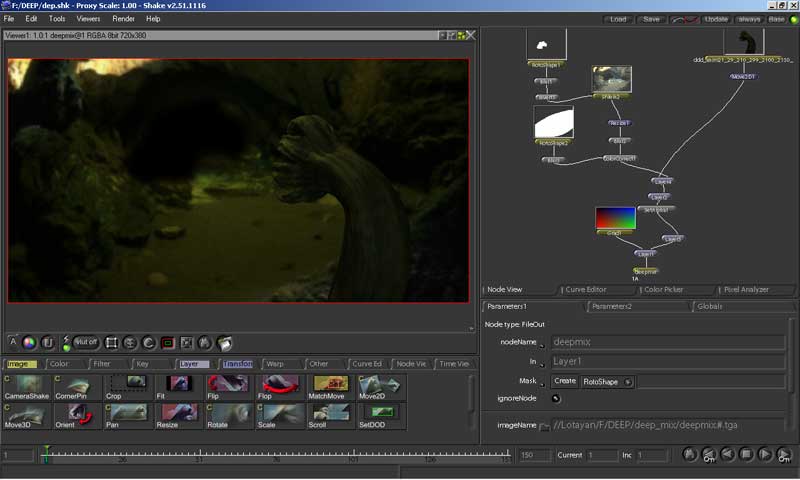The height and width of the screenshot is (480, 800).
Task: Click the Play backward button
Action: [x=728, y=454]
